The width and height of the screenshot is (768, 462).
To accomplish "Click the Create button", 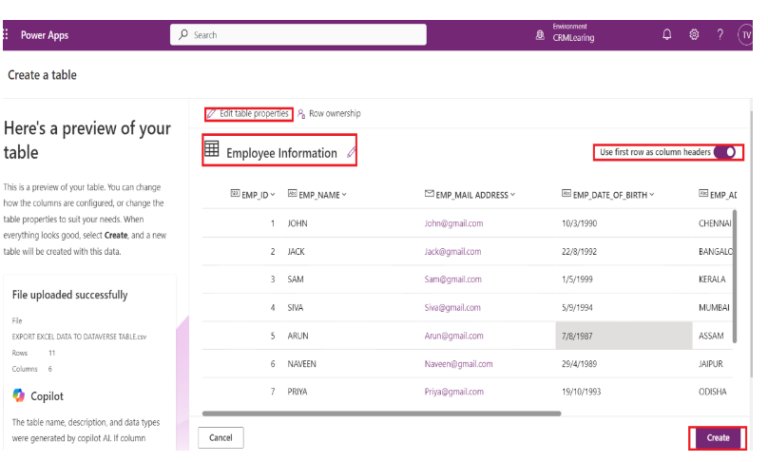I will [717, 438].
